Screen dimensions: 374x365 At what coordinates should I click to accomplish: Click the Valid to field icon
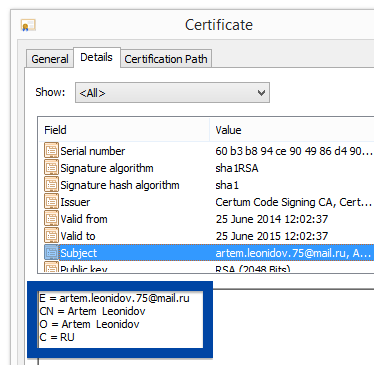(x=51, y=236)
